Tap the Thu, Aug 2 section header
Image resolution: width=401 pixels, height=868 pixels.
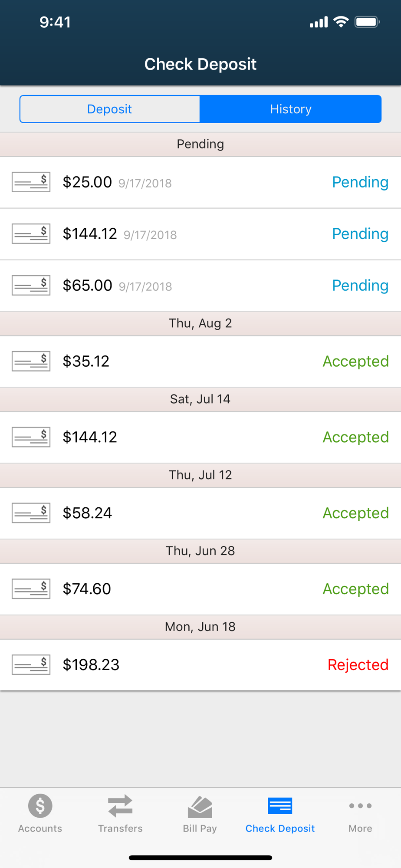click(x=200, y=323)
